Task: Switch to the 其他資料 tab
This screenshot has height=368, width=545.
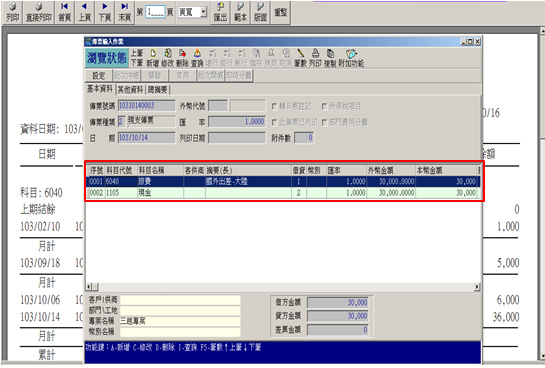Action: coord(130,90)
